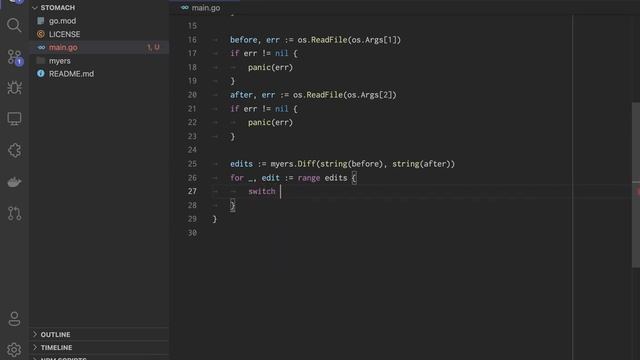Screen dimensions: 640x360
Task: Open the myers folder
Action: [99, 61]
